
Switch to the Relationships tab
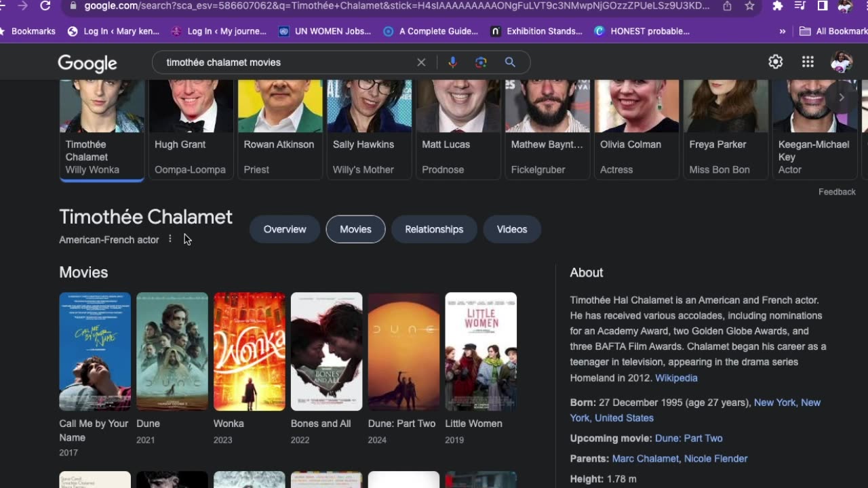(434, 229)
